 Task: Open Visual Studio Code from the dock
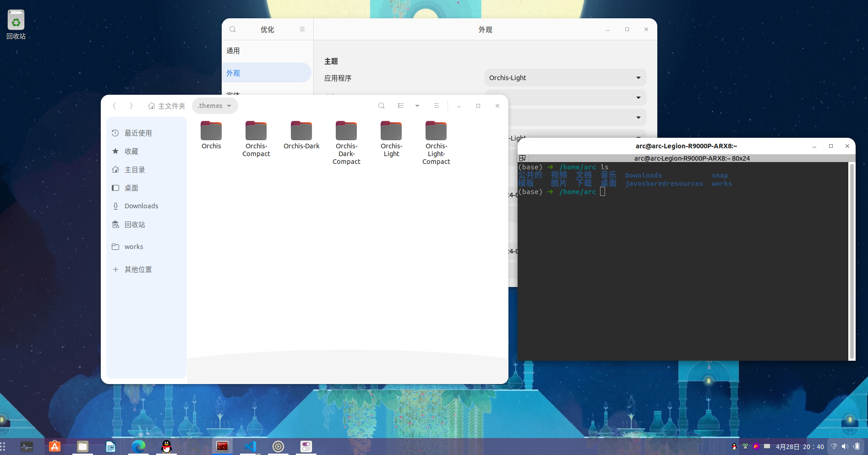tap(250, 446)
